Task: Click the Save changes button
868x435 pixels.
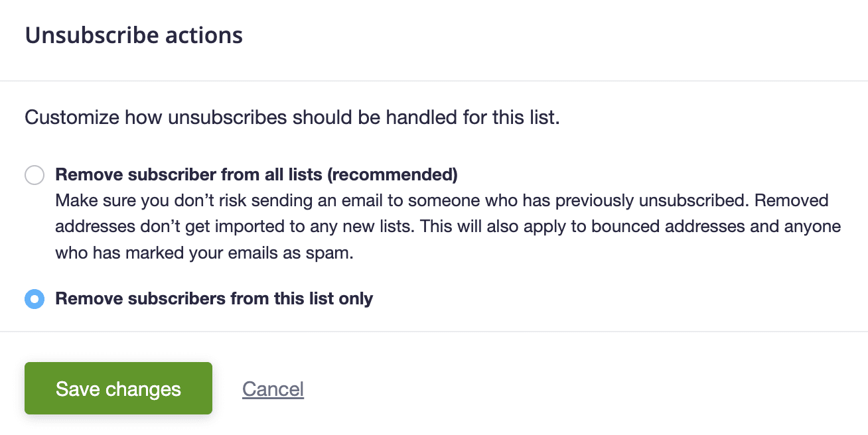Action: 118,389
